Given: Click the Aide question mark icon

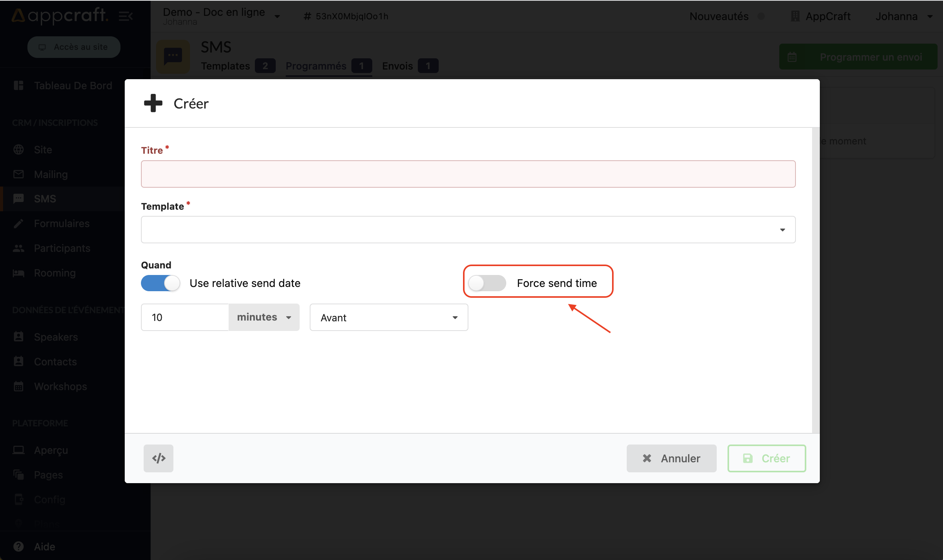Looking at the screenshot, I should pyautogui.click(x=19, y=546).
